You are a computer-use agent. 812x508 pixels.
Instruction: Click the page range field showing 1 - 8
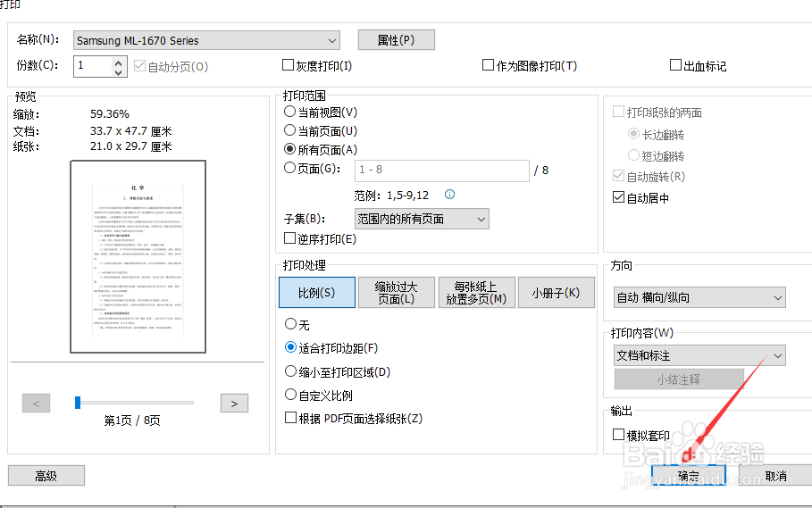pyautogui.click(x=442, y=171)
